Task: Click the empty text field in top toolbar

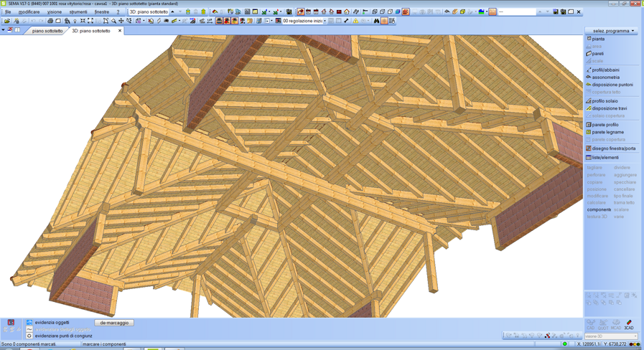Action: coord(517,12)
